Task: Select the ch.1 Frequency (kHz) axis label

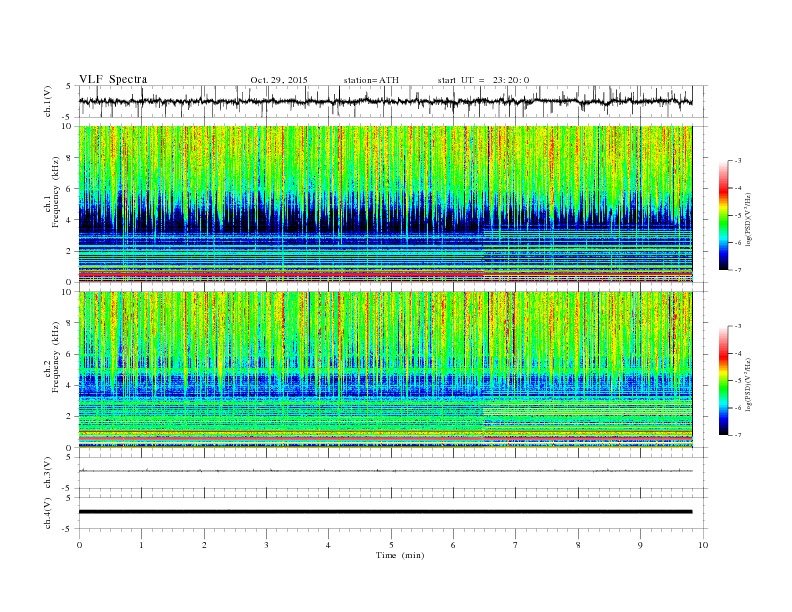Action: click(x=52, y=192)
